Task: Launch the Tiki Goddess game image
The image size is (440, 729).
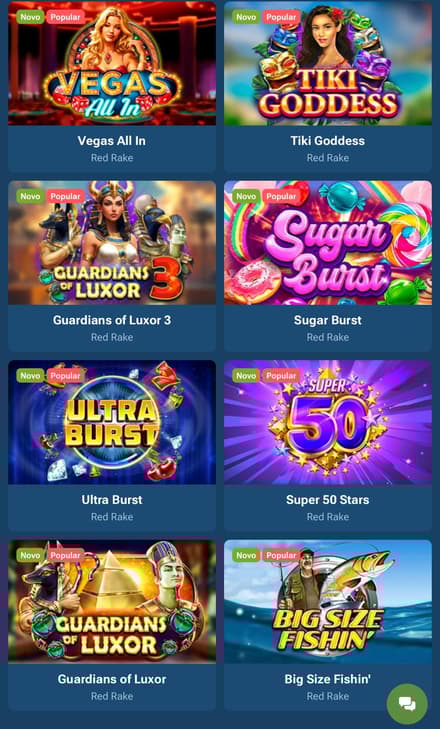Action: coord(328,63)
